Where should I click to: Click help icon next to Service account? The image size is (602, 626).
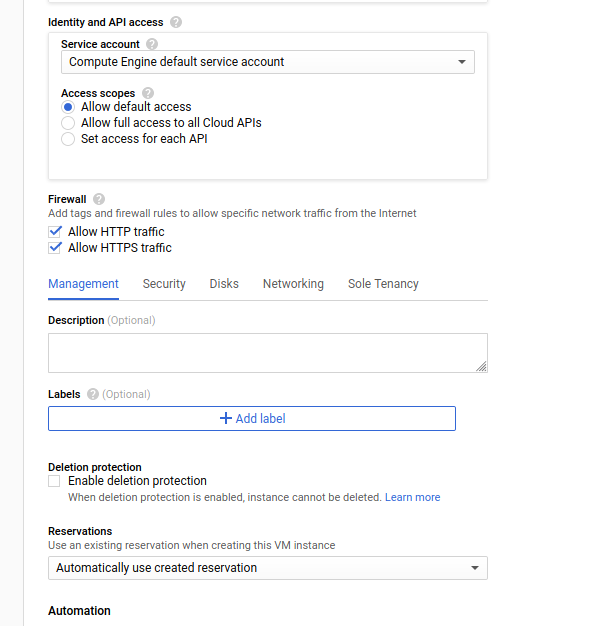click(152, 44)
